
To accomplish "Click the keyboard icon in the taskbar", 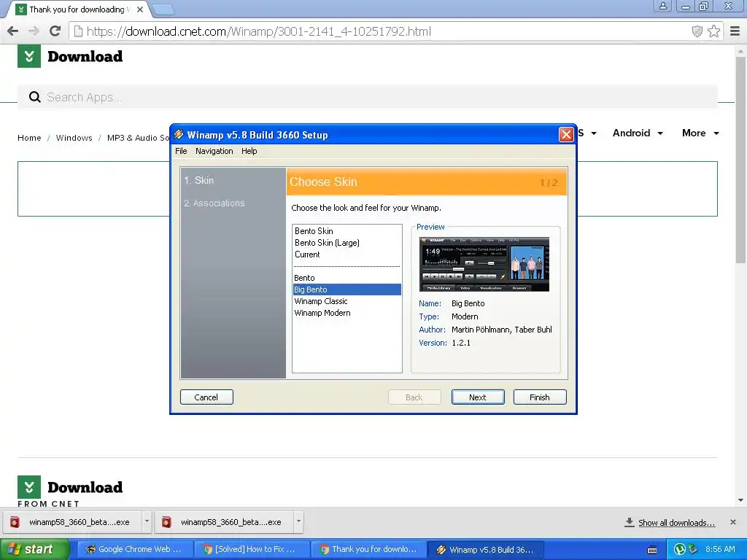I will click(x=652, y=550).
